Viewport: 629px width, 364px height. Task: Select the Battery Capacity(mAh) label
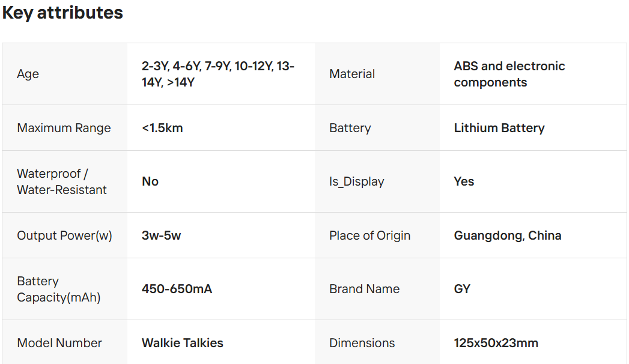(58, 289)
